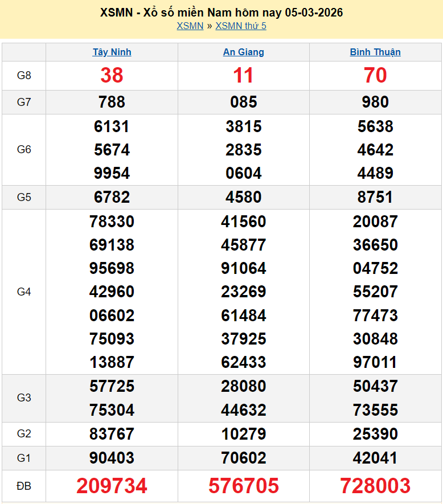Select the G3 number 57725
This screenshot has height=504, width=443.
[112, 386]
